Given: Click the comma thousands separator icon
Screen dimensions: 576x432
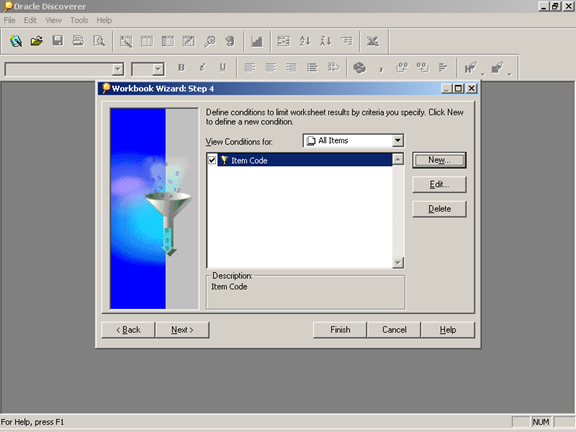Looking at the screenshot, I should point(381,68).
